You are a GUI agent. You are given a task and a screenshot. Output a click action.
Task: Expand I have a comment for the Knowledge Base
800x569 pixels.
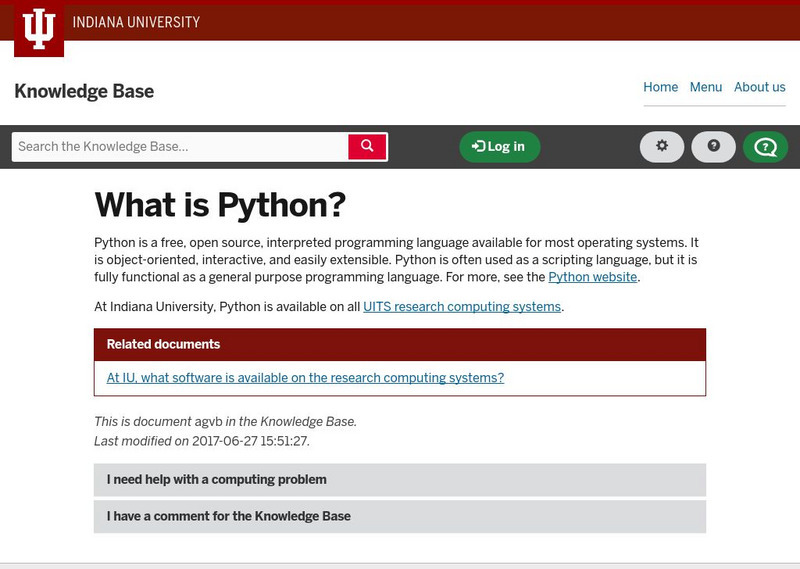400,516
